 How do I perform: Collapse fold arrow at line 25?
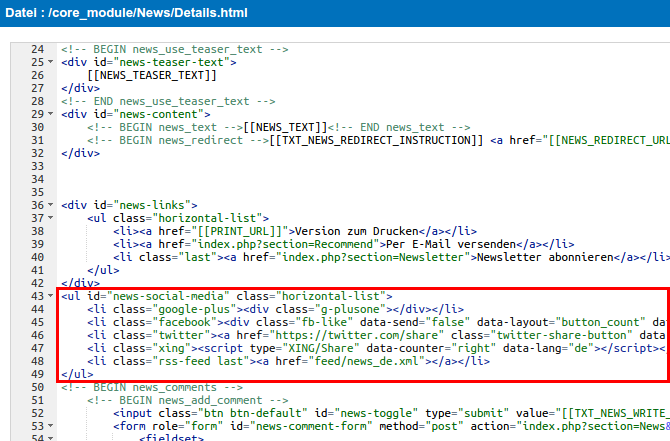tap(50, 62)
